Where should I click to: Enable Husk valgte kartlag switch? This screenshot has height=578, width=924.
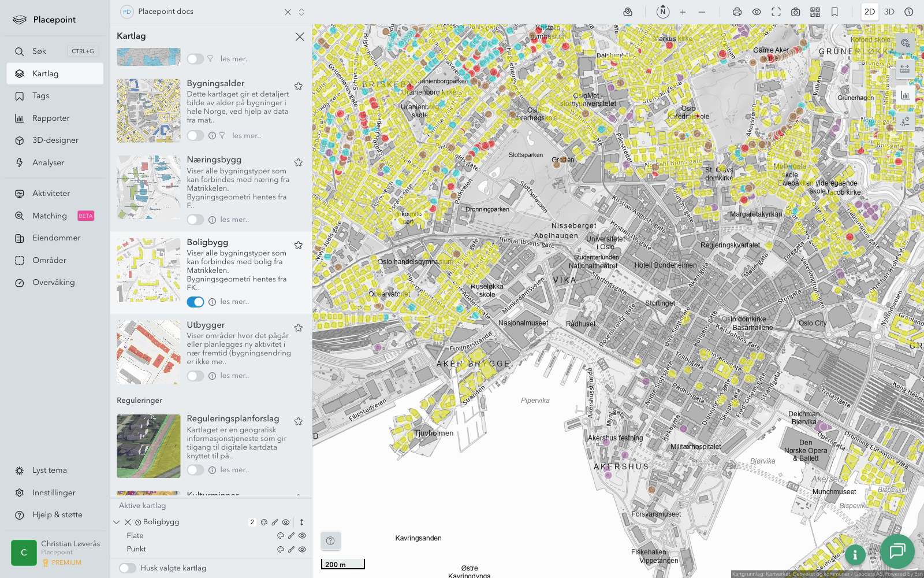(x=128, y=568)
